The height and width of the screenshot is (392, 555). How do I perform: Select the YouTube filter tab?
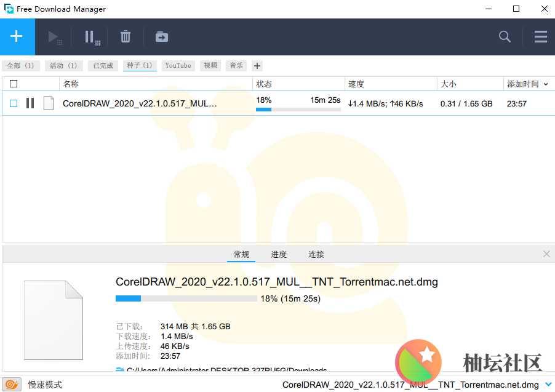coord(178,65)
